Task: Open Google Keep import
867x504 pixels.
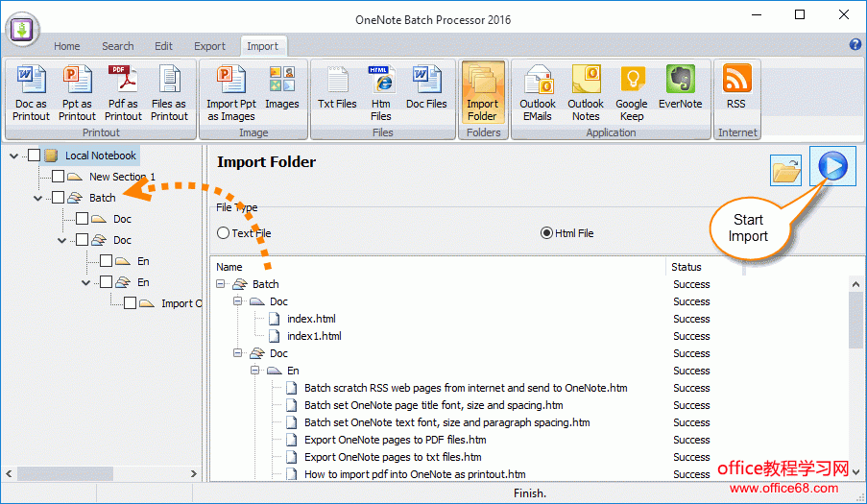Action: [x=632, y=93]
